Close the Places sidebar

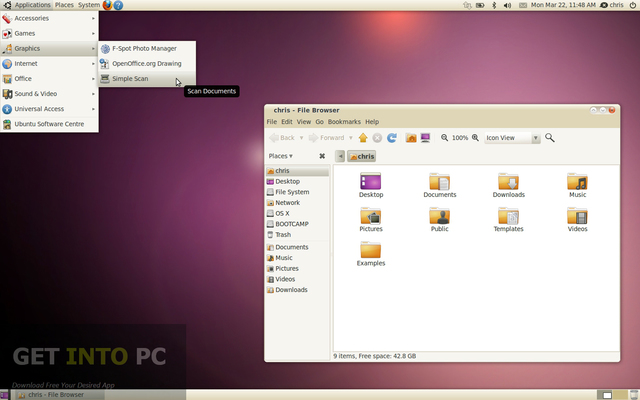coord(322,156)
